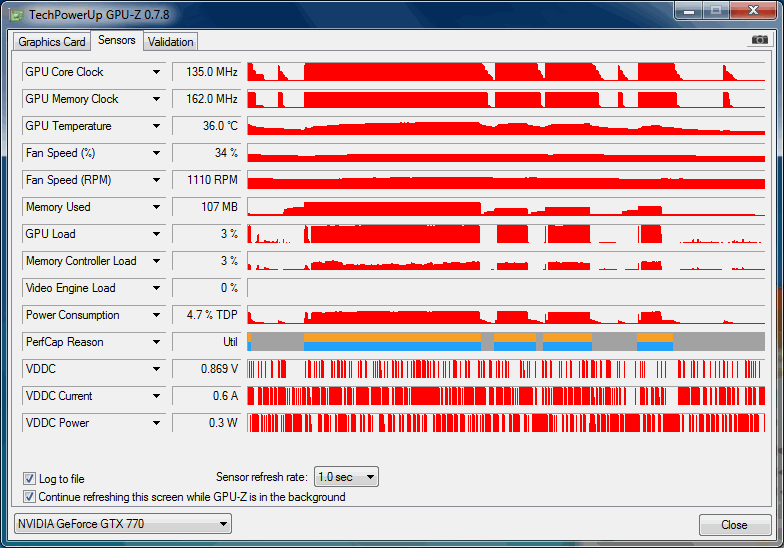Click the 107 MB memory used value
The height and width of the screenshot is (548, 784).
[206, 207]
